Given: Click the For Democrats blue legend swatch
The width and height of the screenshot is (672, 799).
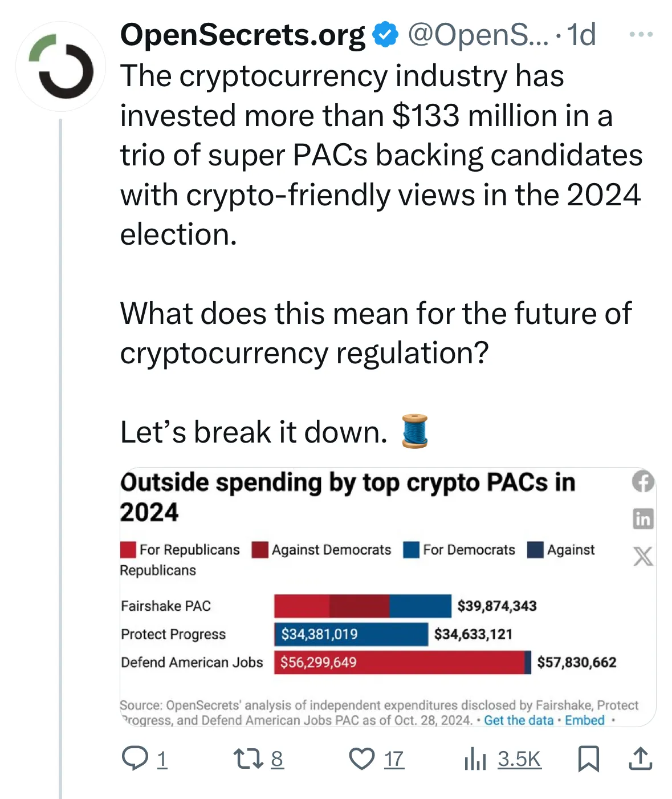Looking at the screenshot, I should click(411, 550).
